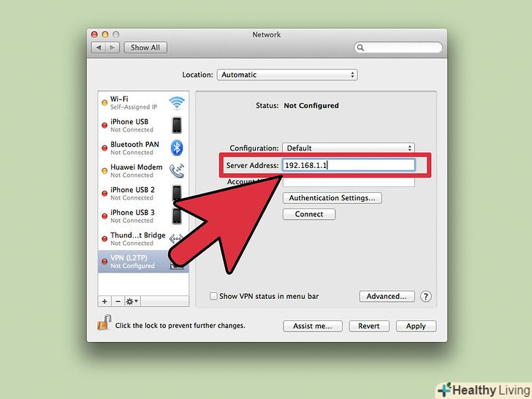Select Wi-Fi in the services list
Viewport: 532px width, 399px height.
pos(143,102)
